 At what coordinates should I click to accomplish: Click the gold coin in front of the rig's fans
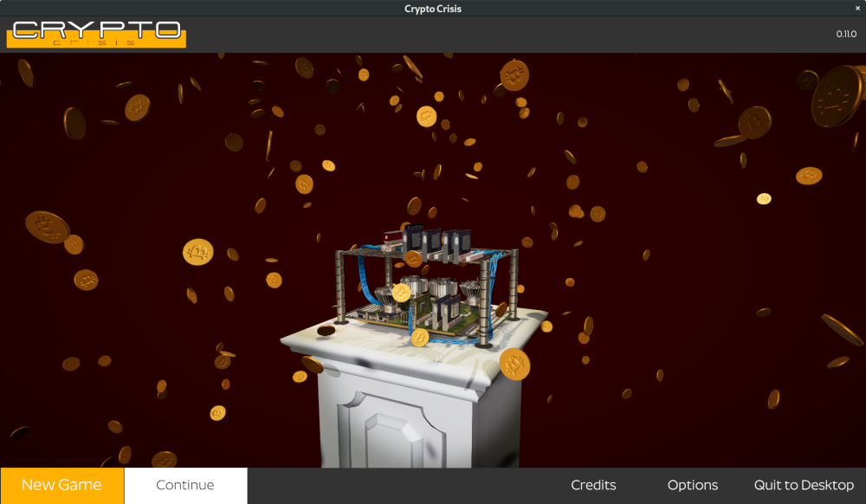point(401,293)
